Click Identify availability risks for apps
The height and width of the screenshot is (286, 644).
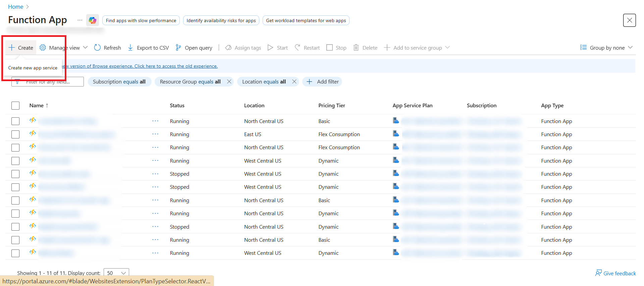[221, 20]
